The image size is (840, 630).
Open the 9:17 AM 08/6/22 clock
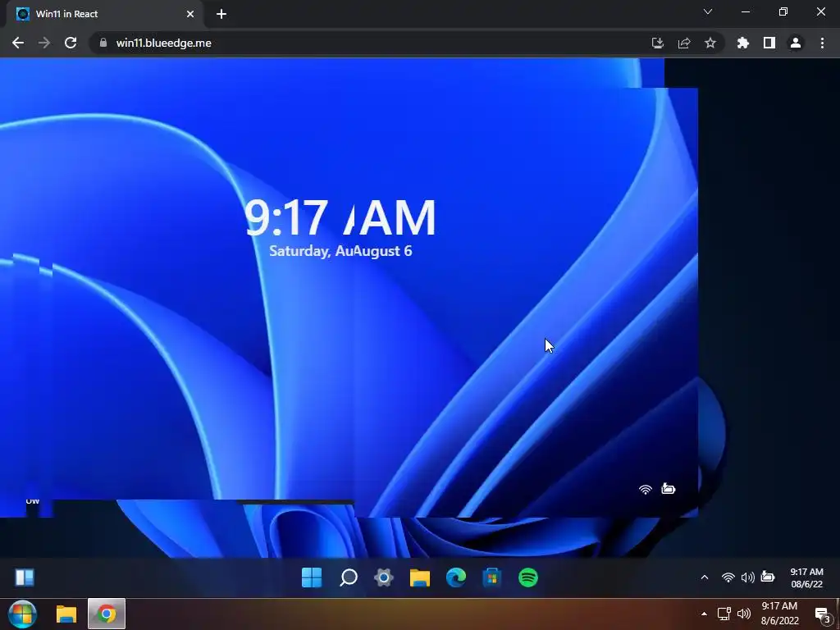click(x=807, y=577)
